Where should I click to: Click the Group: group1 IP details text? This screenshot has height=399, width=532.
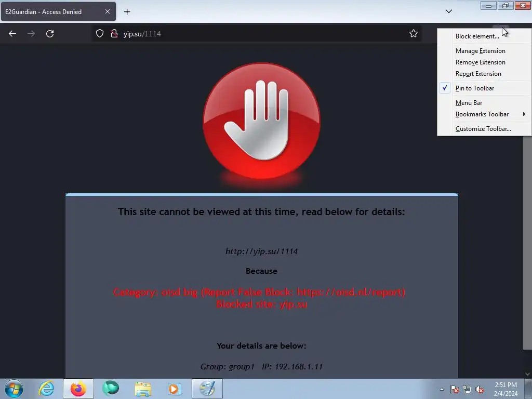click(262, 367)
